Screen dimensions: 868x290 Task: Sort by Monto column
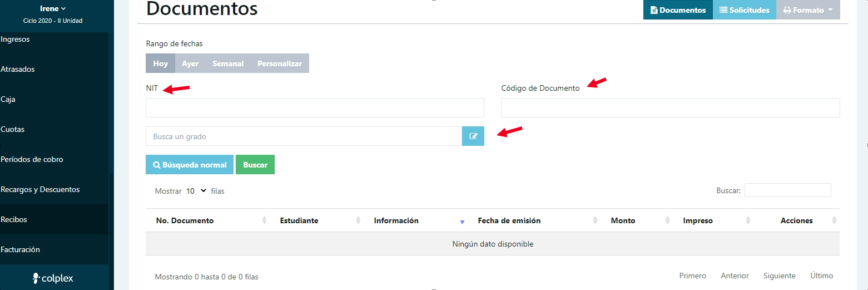pos(637,220)
